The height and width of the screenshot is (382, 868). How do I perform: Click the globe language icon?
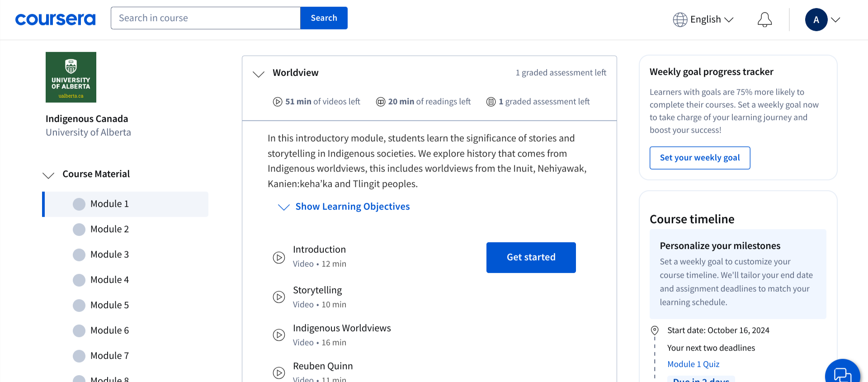[680, 19]
